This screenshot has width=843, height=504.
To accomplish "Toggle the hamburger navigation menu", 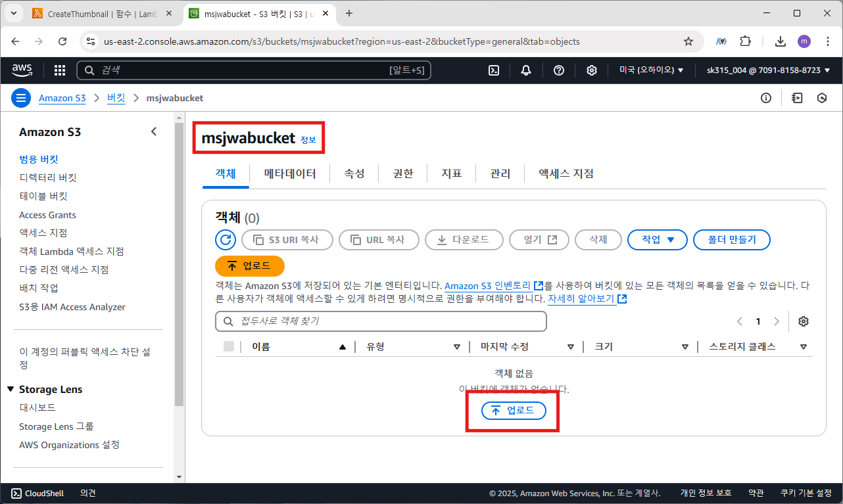I will (x=21, y=98).
